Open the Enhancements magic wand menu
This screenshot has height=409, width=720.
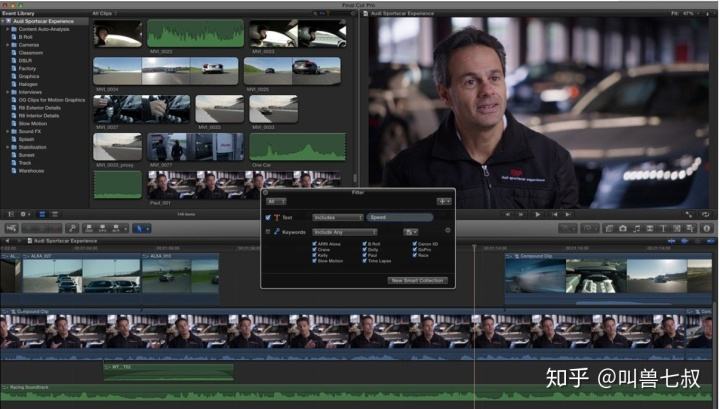click(568, 229)
